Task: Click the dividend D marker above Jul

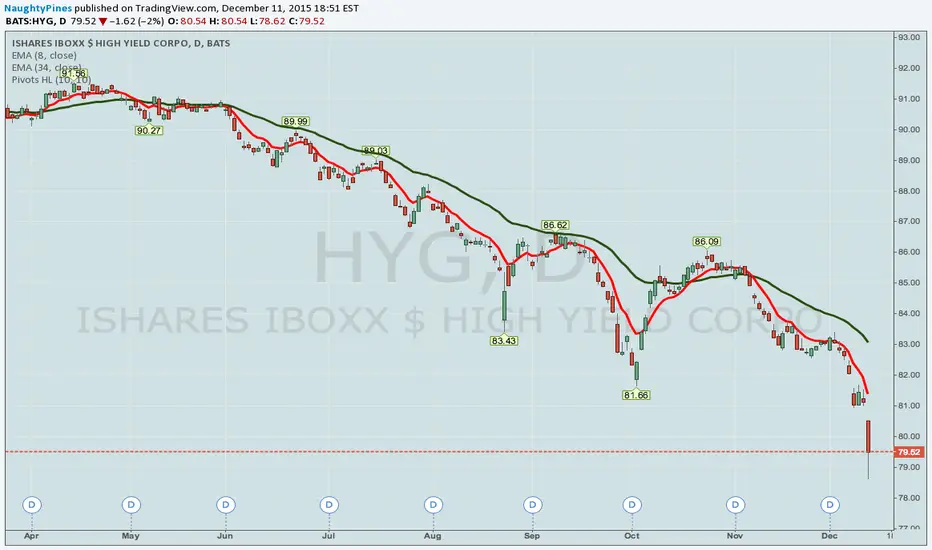Action: point(329,505)
